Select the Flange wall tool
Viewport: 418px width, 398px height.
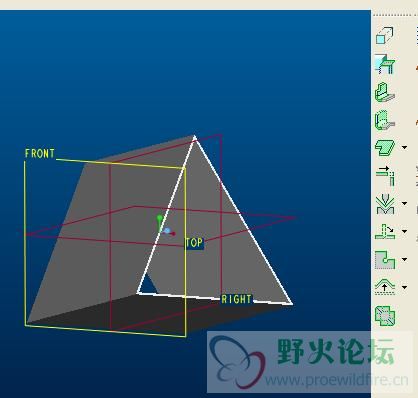point(385,92)
